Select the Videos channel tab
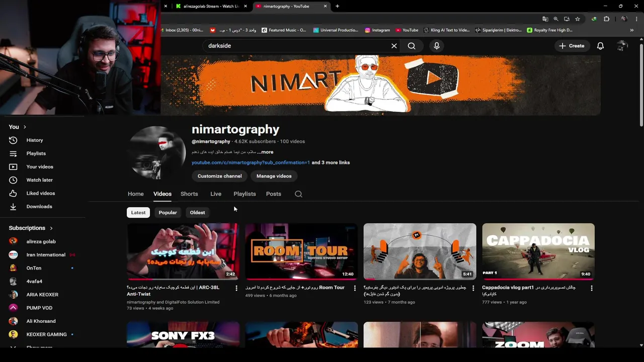 (x=162, y=194)
